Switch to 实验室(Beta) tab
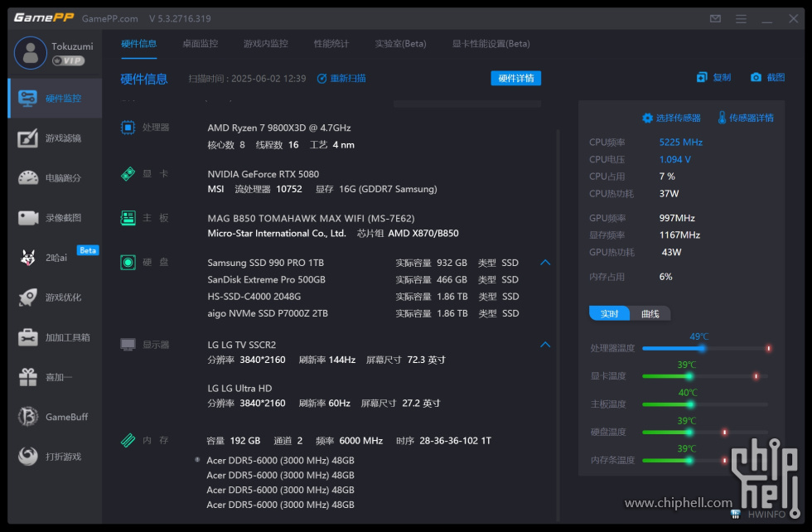The image size is (812, 532). point(400,44)
